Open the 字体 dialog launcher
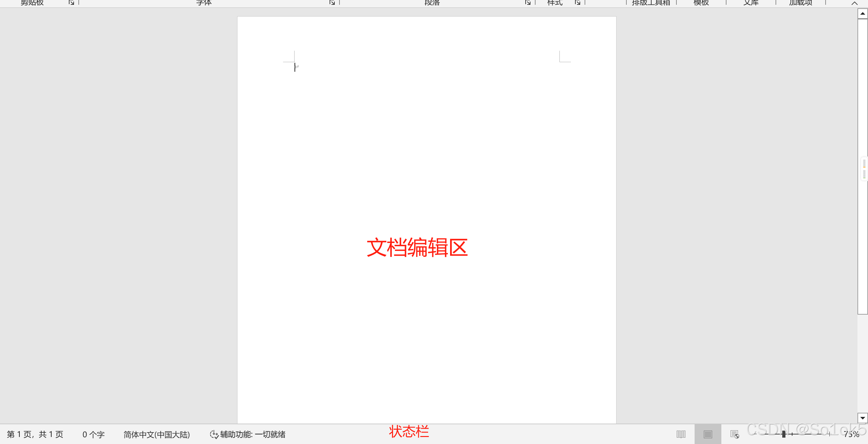The width and height of the screenshot is (868, 444). [332, 2]
